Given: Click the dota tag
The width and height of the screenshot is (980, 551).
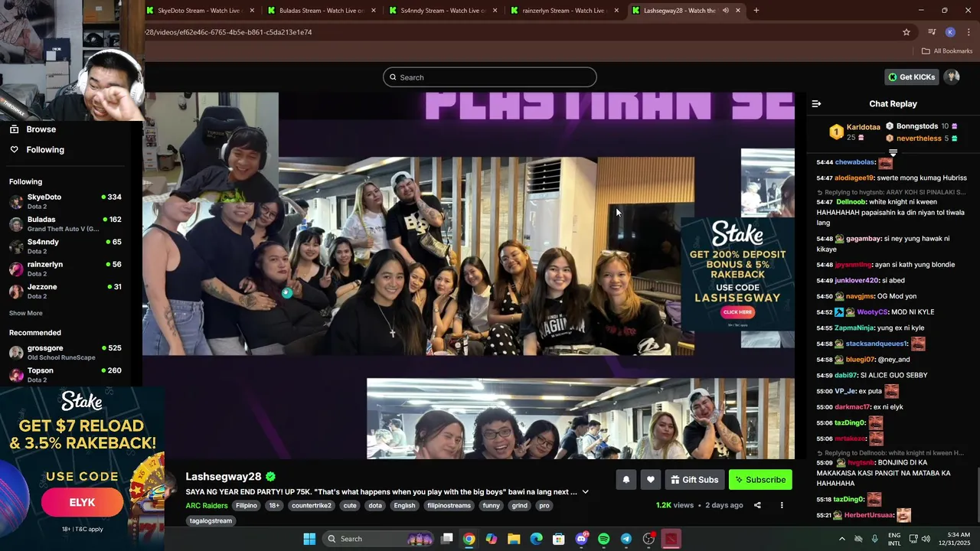Looking at the screenshot, I should click(x=375, y=506).
